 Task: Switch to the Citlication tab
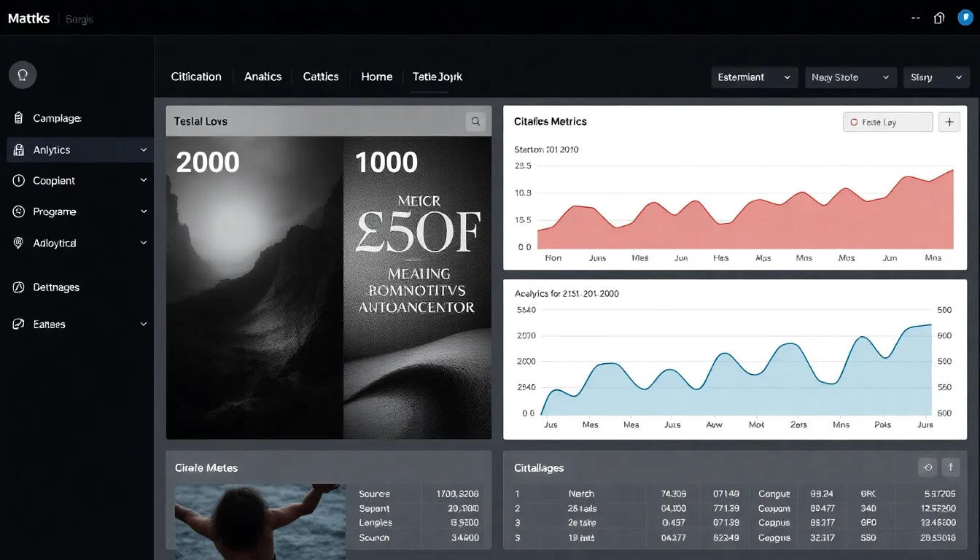pos(196,77)
